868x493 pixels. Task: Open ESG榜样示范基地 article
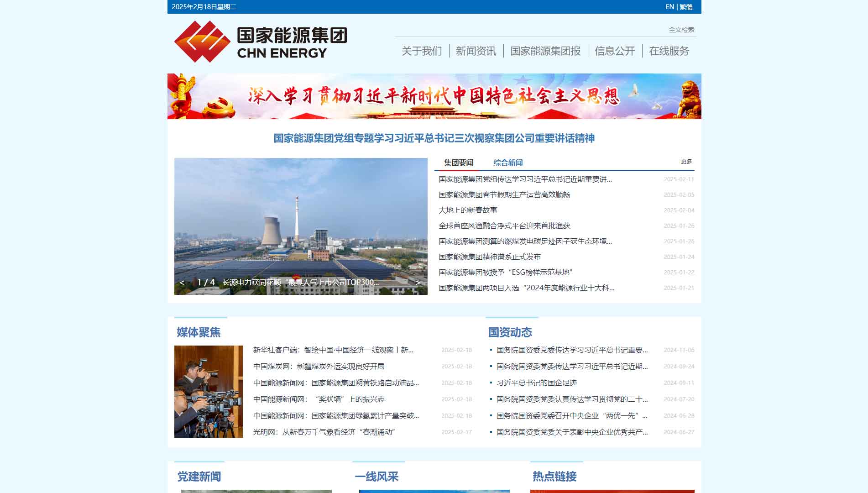pos(506,273)
